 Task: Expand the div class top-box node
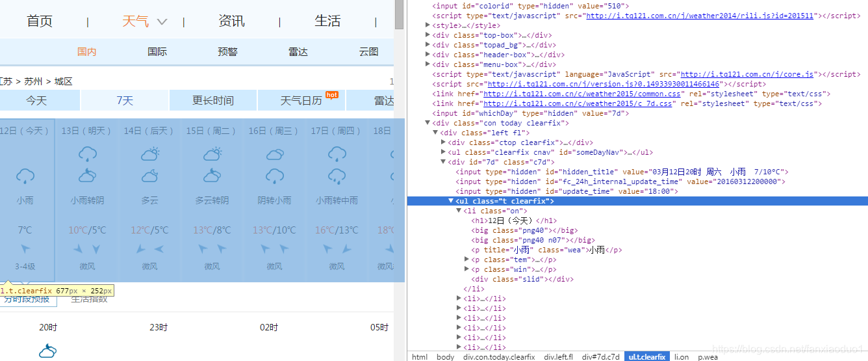(428, 35)
